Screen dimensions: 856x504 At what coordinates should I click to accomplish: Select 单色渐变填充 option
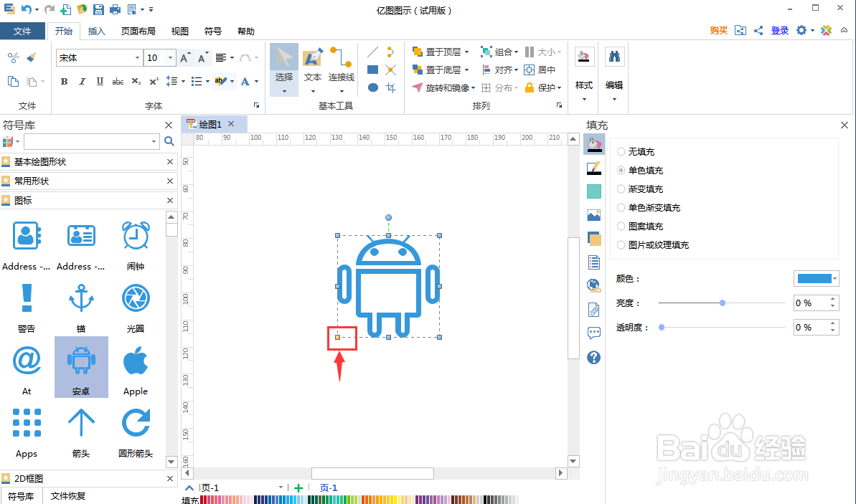pyautogui.click(x=649, y=207)
